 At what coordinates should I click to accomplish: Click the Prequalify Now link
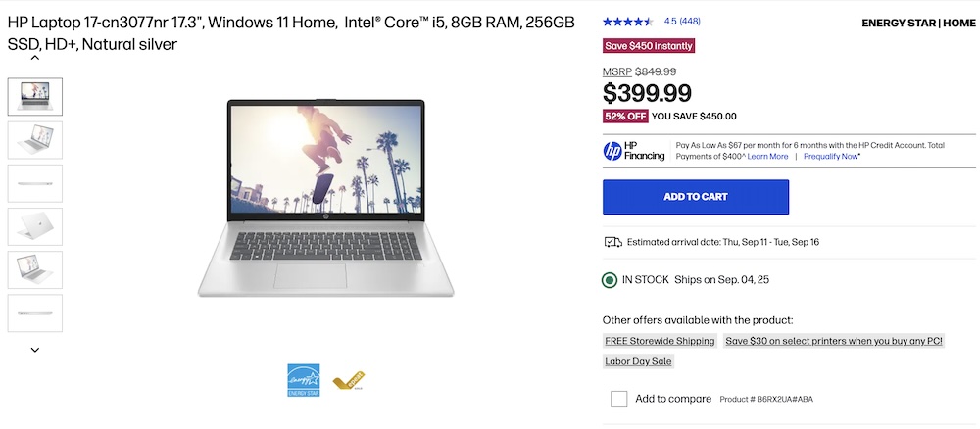[831, 157]
